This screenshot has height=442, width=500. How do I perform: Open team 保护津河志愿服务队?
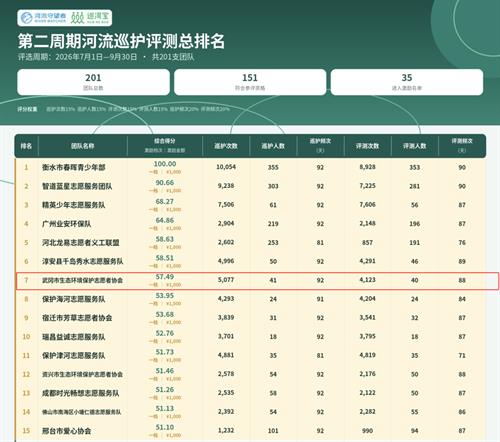[74, 356]
